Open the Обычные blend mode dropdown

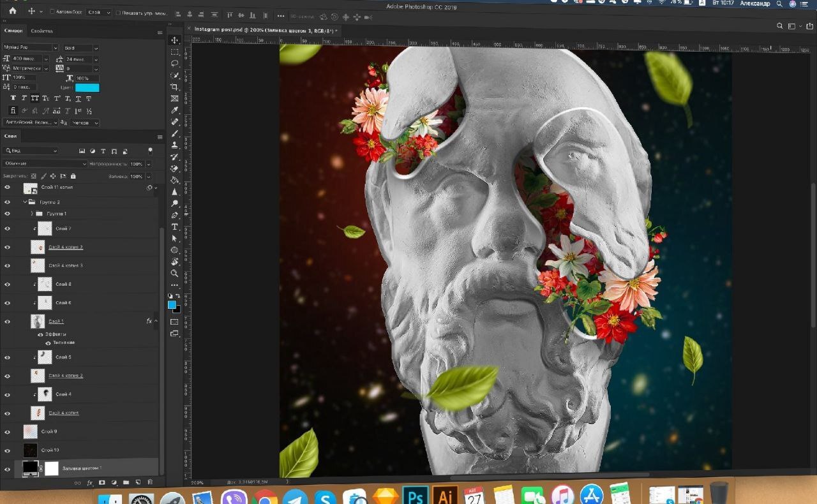(x=45, y=164)
